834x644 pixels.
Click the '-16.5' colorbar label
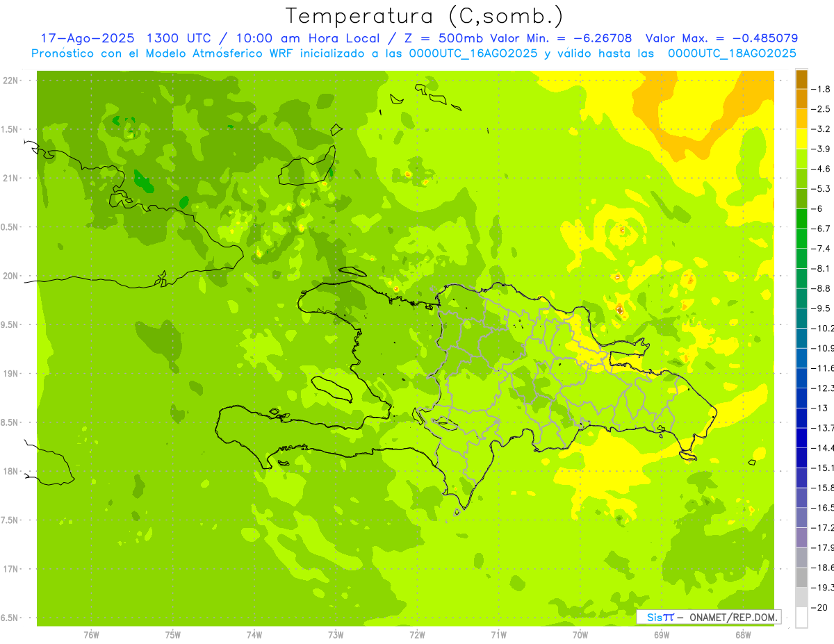tap(824, 508)
